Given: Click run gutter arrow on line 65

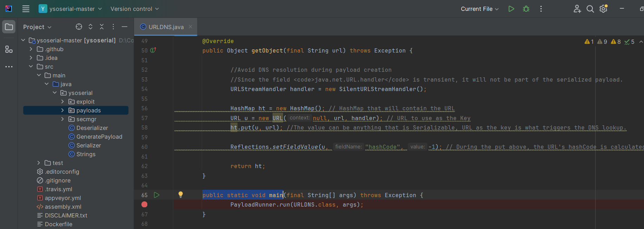Looking at the screenshot, I should 157,195.
